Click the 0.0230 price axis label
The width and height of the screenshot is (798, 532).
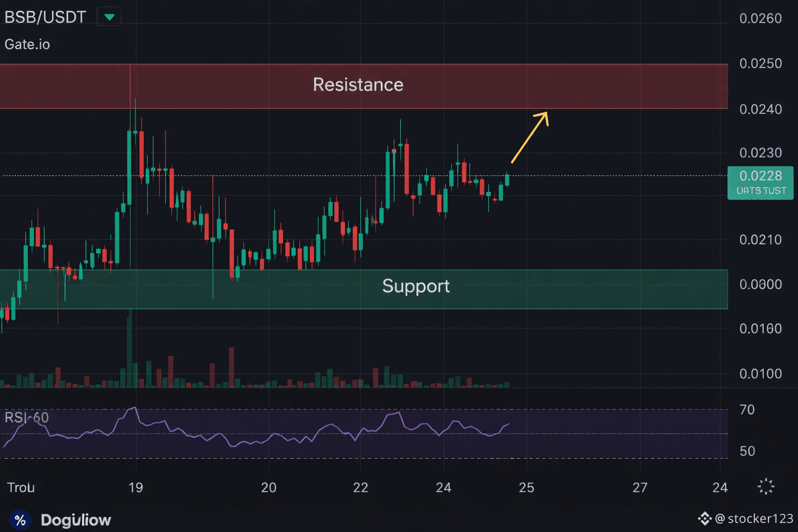coord(761,153)
